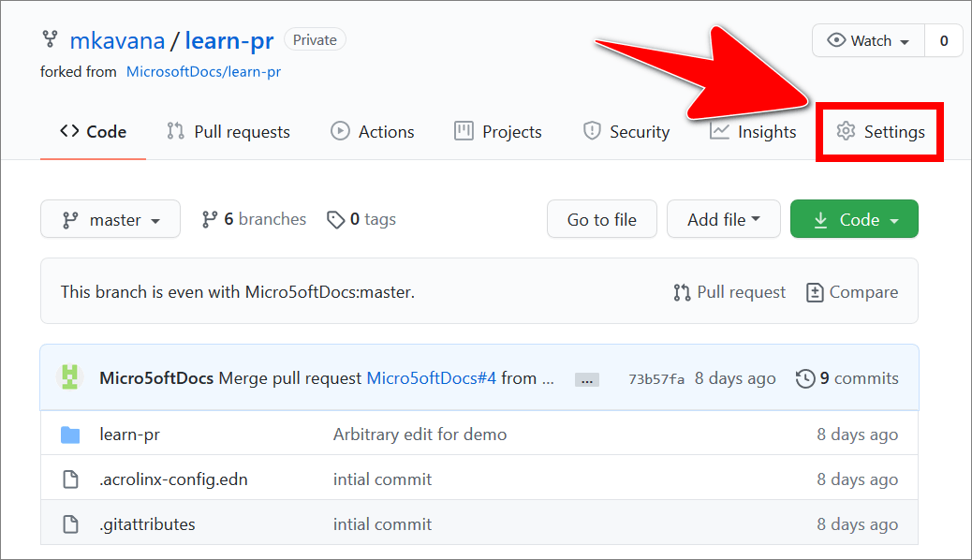Click the Go to file button
This screenshot has height=560, width=972.
pos(601,219)
